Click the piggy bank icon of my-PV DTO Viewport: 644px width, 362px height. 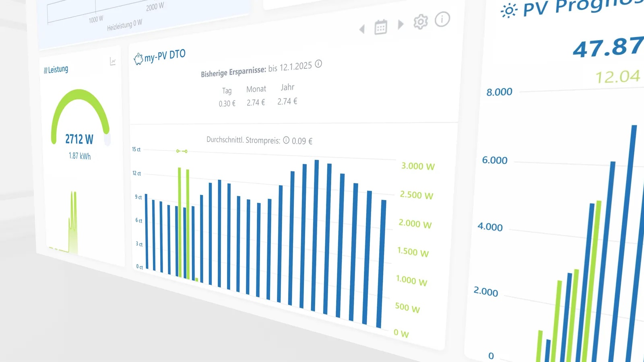point(138,59)
